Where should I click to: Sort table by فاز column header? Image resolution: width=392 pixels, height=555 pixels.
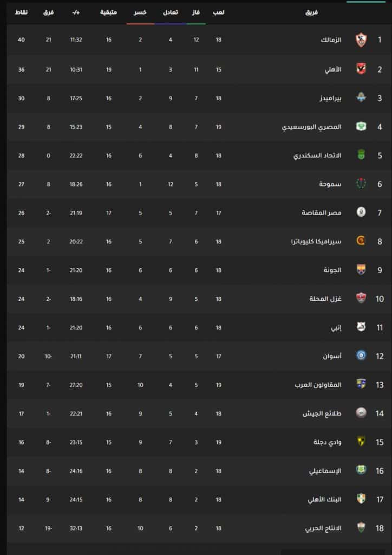[196, 12]
